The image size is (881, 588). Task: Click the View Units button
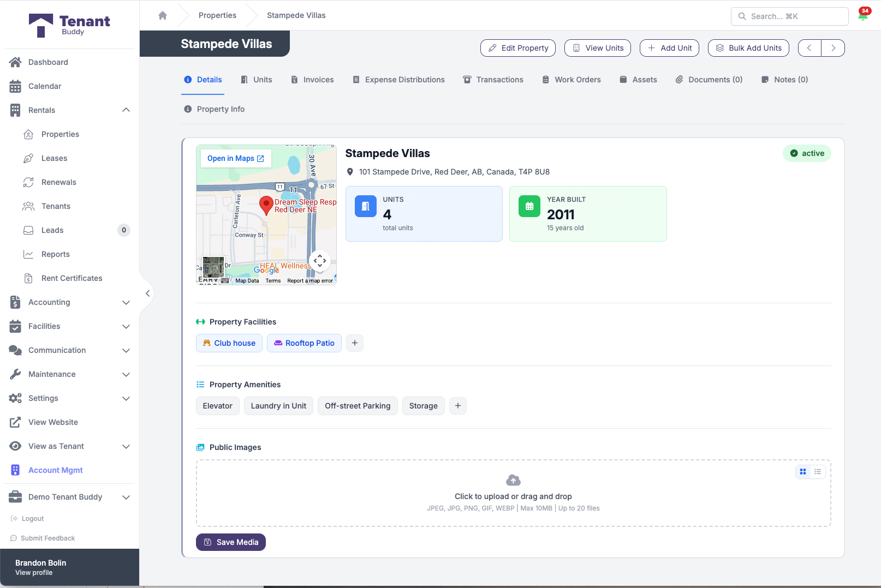point(598,48)
